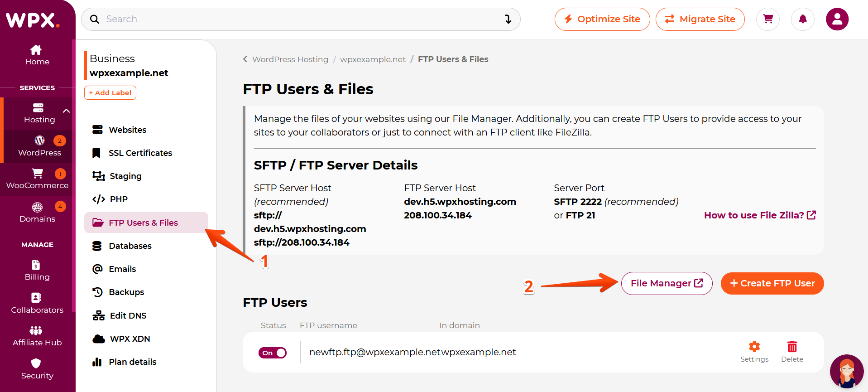
Task: Open the user profile avatar
Action: click(837, 19)
